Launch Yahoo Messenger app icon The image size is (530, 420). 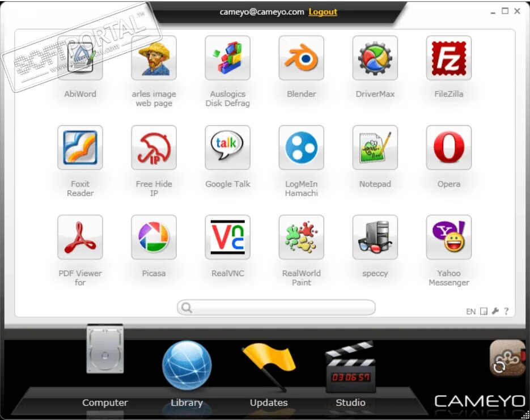pos(448,237)
